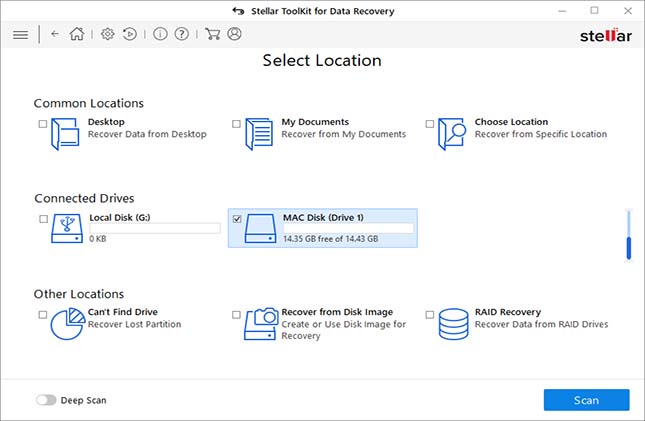The image size is (645, 421).
Task: Open the hamburger menu
Action: (20, 34)
